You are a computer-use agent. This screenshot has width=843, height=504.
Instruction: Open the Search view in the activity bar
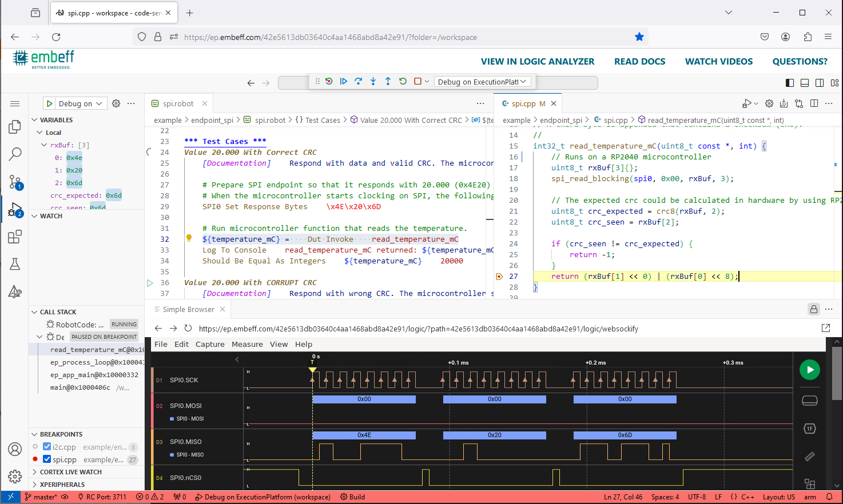(x=15, y=154)
